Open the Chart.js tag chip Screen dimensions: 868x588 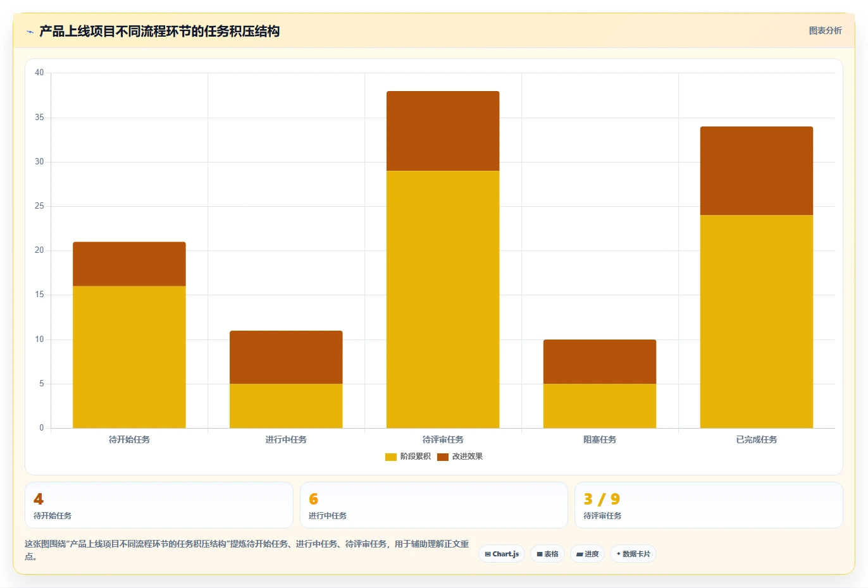pos(502,554)
